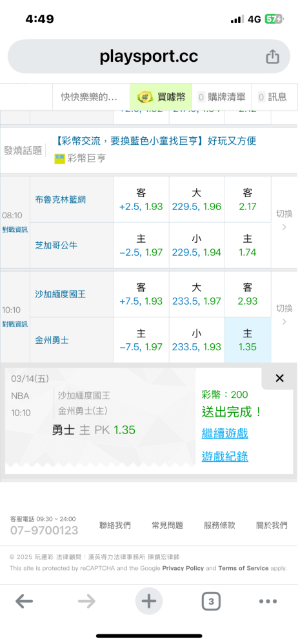
Task: Select Warriors spread 主 -7.5, 1.97
Action: point(141,340)
